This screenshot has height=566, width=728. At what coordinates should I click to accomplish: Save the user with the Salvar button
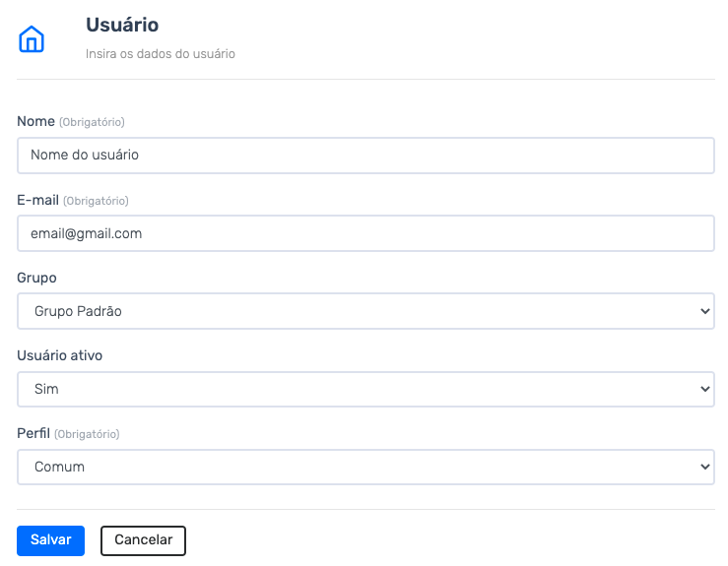(x=50, y=540)
